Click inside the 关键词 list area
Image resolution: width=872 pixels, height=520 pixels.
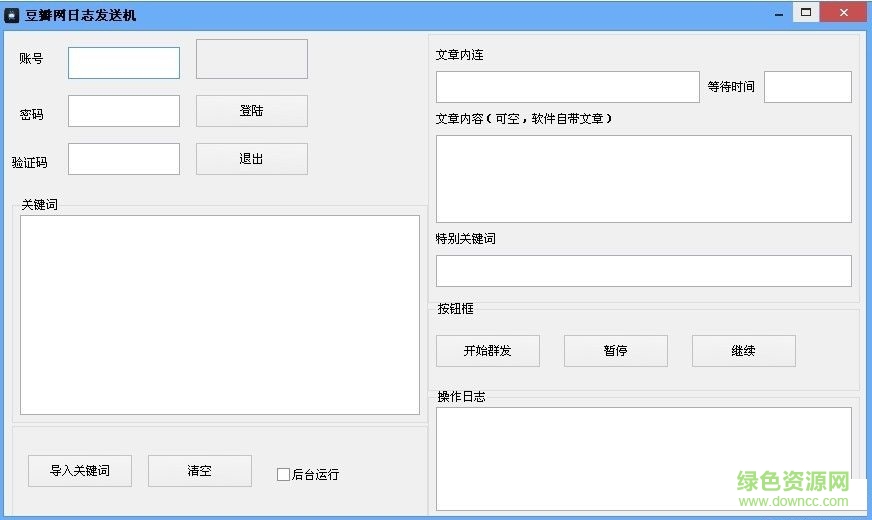pyautogui.click(x=220, y=314)
